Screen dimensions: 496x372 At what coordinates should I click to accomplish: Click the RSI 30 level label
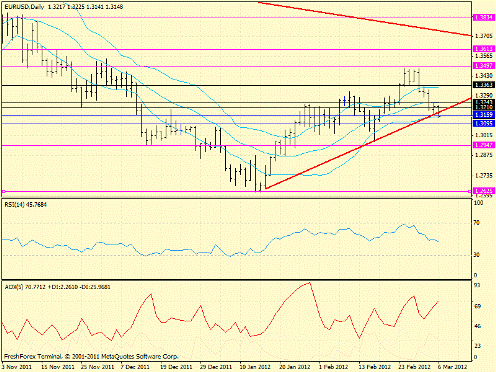tap(477, 255)
